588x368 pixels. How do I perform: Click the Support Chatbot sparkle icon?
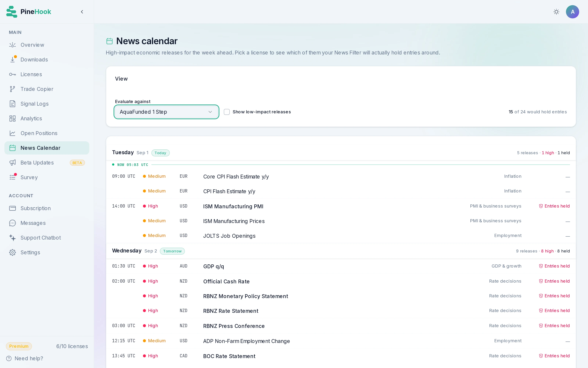pyautogui.click(x=12, y=238)
